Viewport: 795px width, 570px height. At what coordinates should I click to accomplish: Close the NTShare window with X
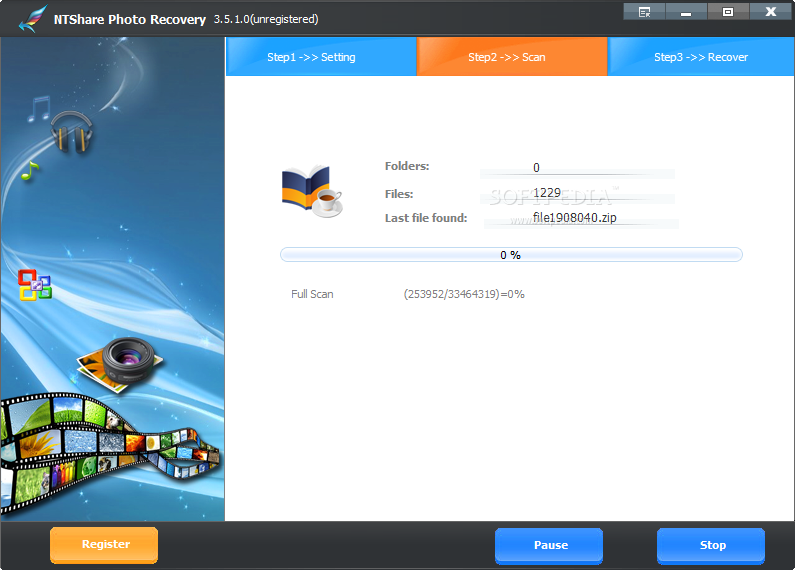point(771,12)
